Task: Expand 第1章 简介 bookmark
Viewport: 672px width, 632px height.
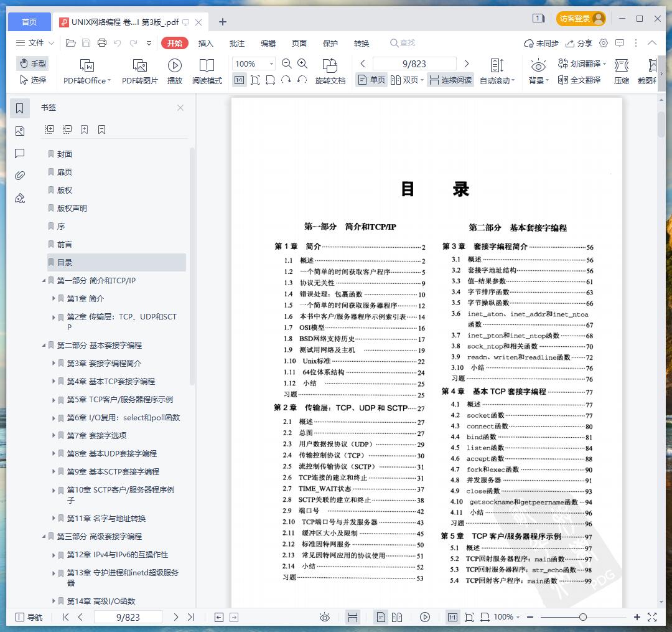Action: (54, 298)
